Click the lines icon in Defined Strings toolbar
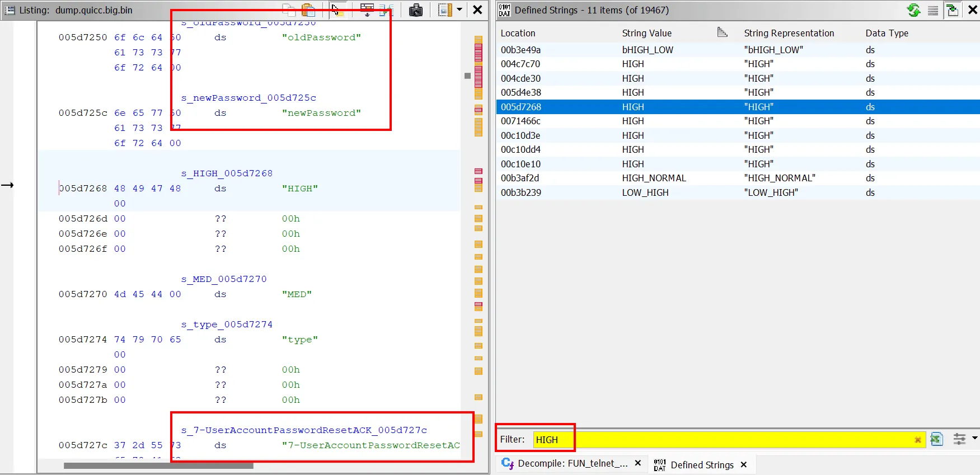Image resolution: width=980 pixels, height=475 pixels. (933, 10)
